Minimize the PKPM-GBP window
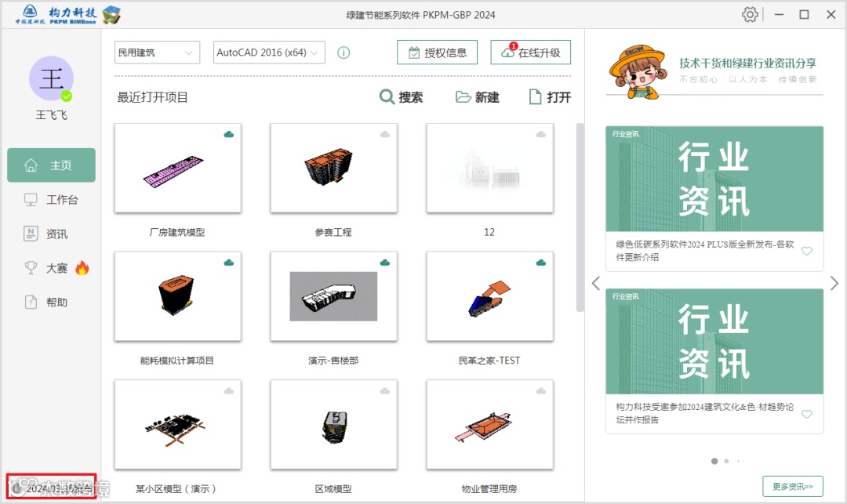Screen dimensions: 847x504 (x=779, y=15)
